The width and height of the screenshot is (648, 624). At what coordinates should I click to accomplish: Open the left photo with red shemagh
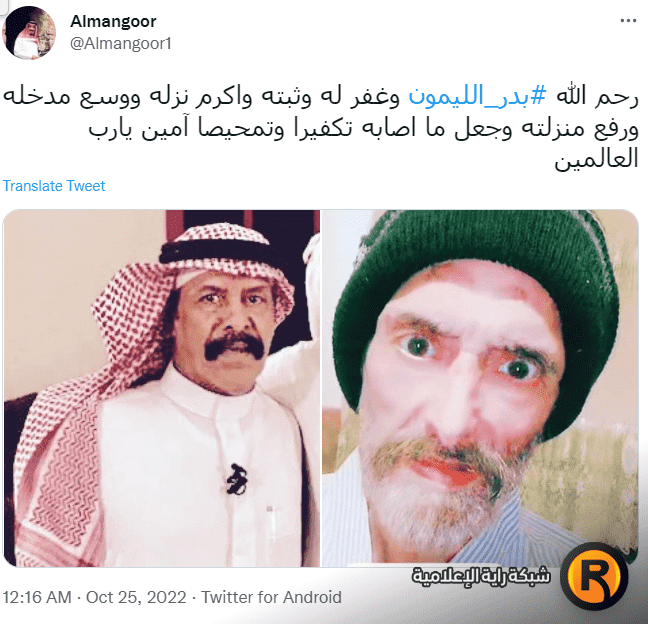(162, 388)
